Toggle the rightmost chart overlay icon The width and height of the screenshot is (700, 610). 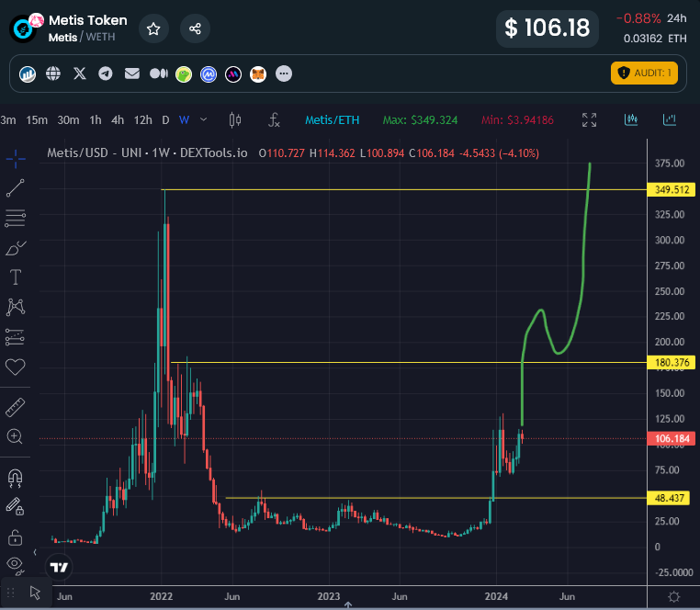(x=669, y=119)
